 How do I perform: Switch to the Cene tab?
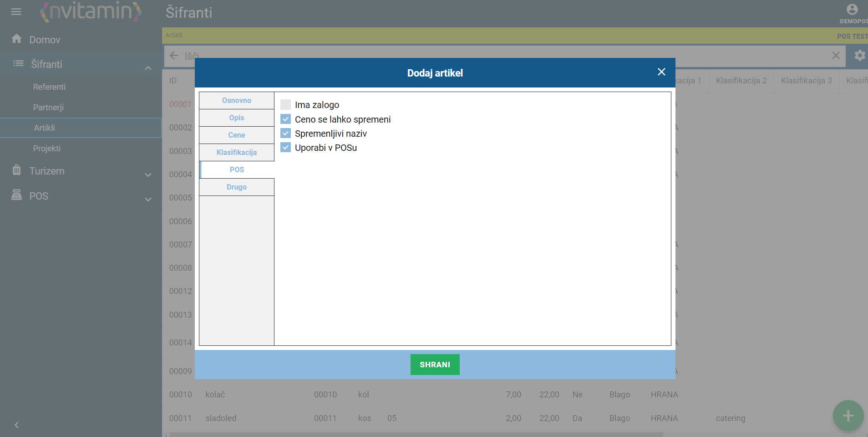[237, 135]
